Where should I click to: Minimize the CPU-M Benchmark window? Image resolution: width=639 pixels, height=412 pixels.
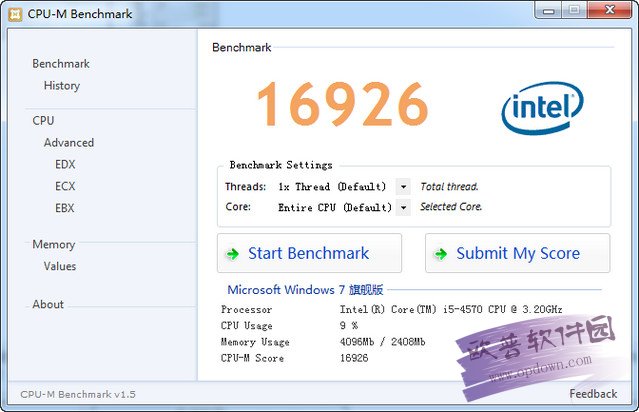[x=549, y=10]
